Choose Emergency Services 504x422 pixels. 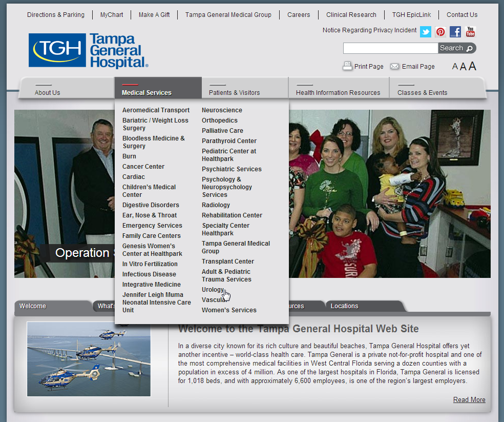pos(152,226)
